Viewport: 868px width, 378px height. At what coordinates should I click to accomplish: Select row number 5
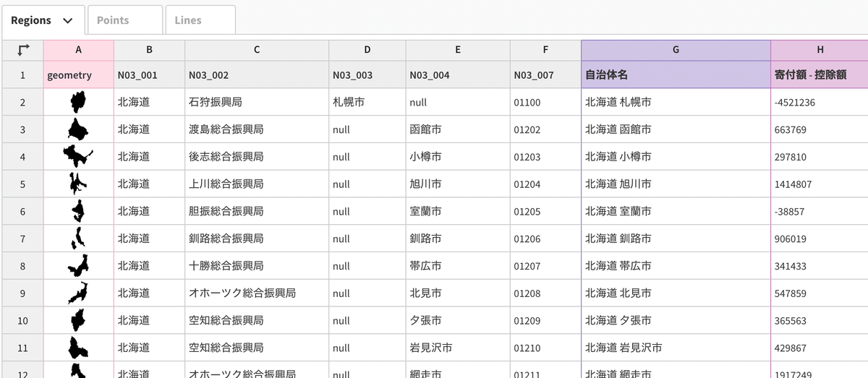coord(22,184)
